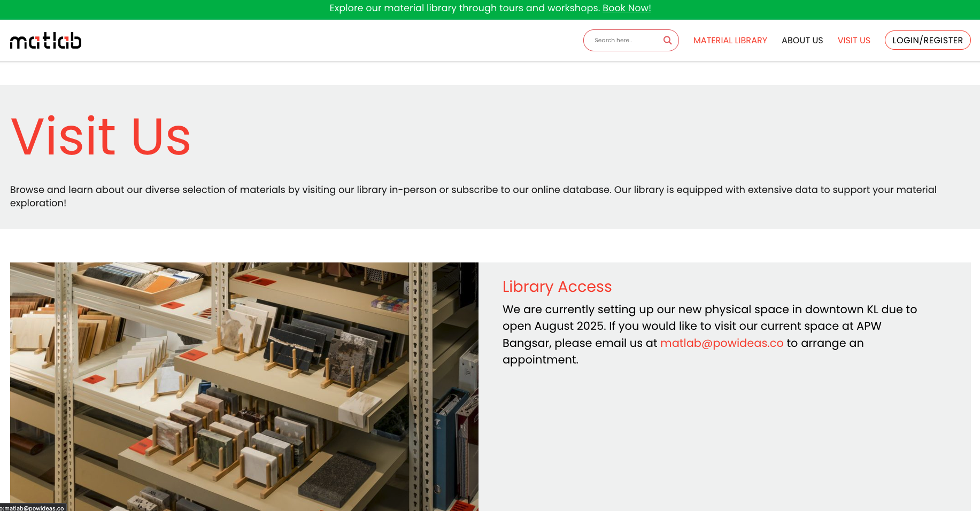
Task: Click the "Library Access" heading
Action: pyautogui.click(x=557, y=287)
